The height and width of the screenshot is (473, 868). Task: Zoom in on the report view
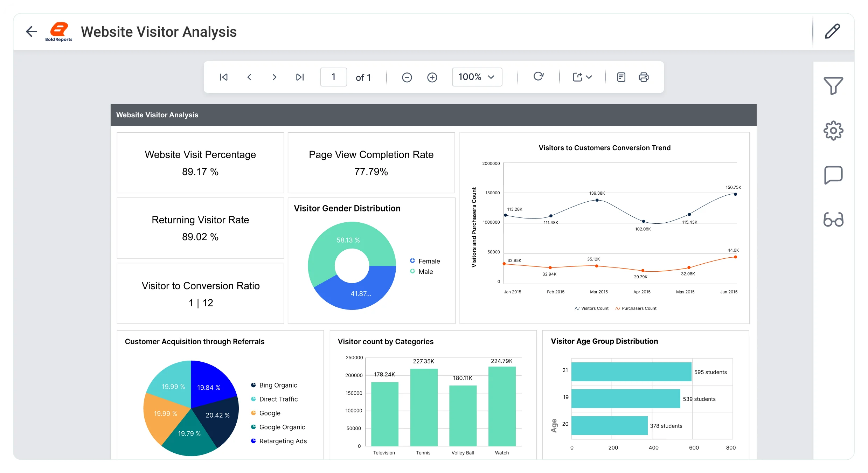point(432,77)
